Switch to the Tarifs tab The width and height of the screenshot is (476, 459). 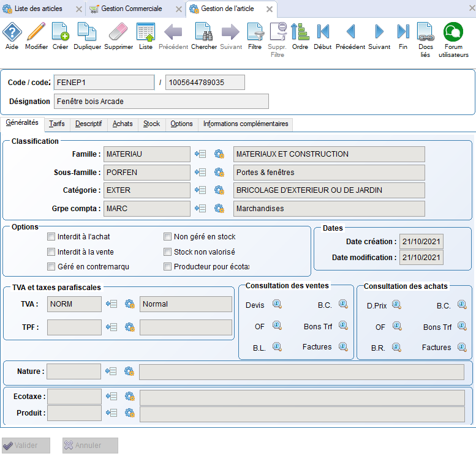pos(56,124)
